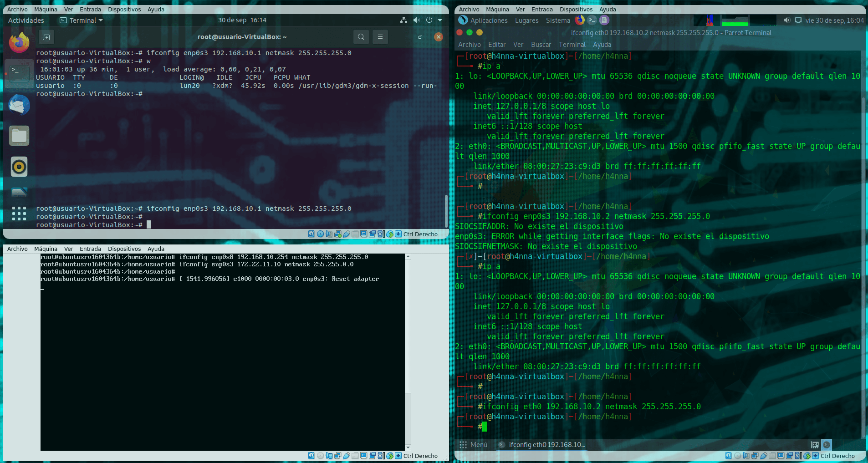The width and height of the screenshot is (868, 463).
Task: Launch Thunderbird mail from the dock
Action: tap(19, 105)
